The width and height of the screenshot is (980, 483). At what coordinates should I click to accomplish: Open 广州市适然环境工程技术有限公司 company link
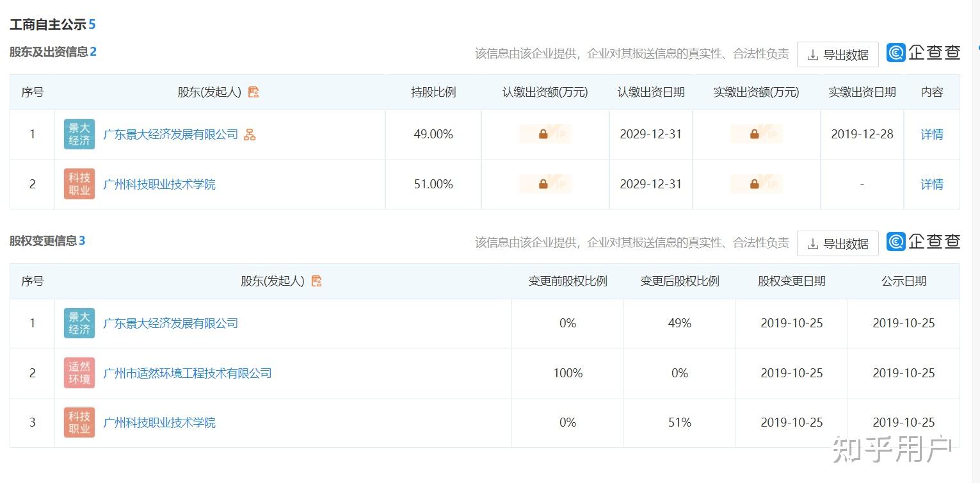click(x=188, y=373)
